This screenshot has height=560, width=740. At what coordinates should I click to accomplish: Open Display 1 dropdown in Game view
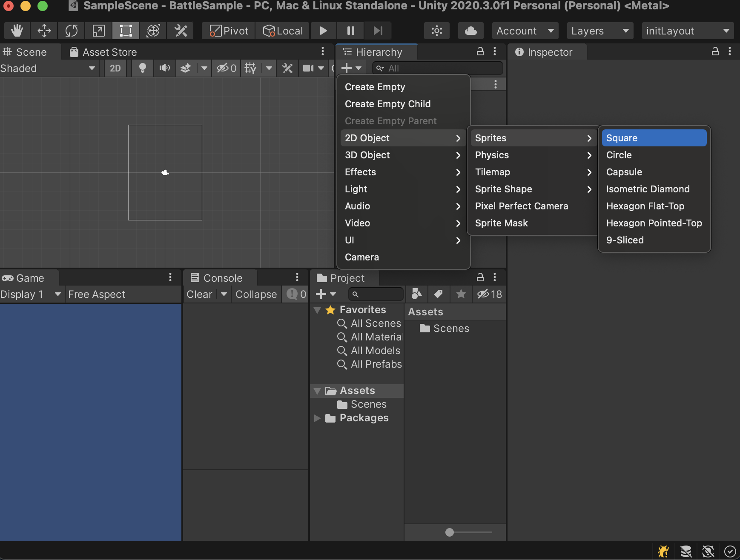coord(32,294)
